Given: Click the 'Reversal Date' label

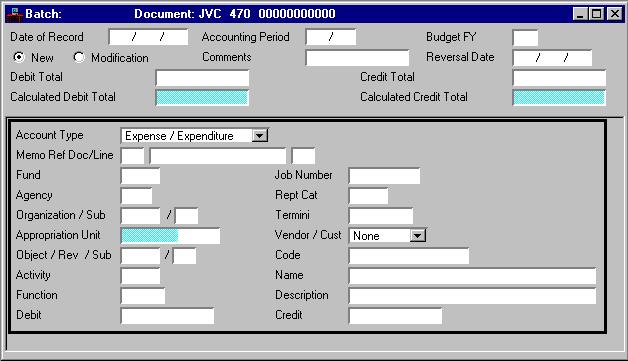Looking at the screenshot, I should pyautogui.click(x=460, y=57).
